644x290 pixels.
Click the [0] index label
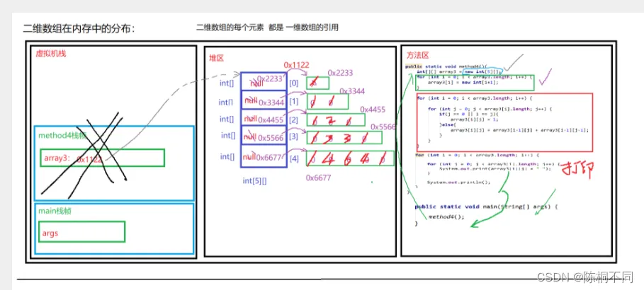(293, 83)
